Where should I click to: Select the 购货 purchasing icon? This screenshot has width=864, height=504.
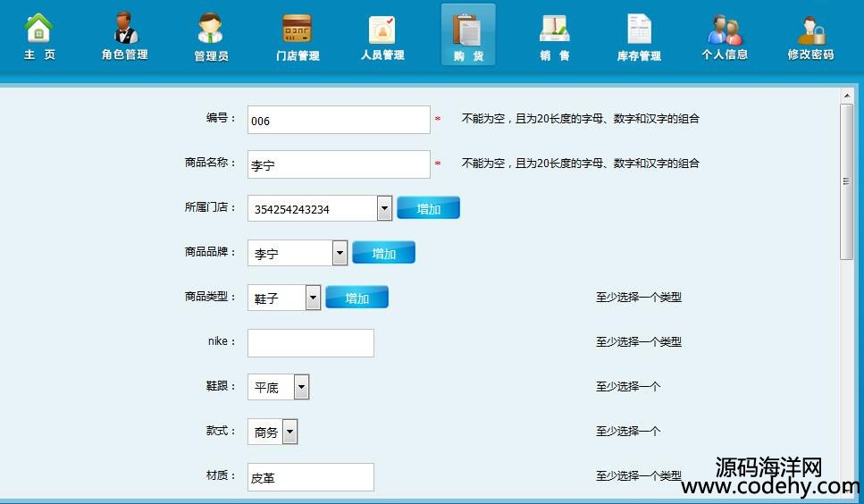(x=468, y=35)
